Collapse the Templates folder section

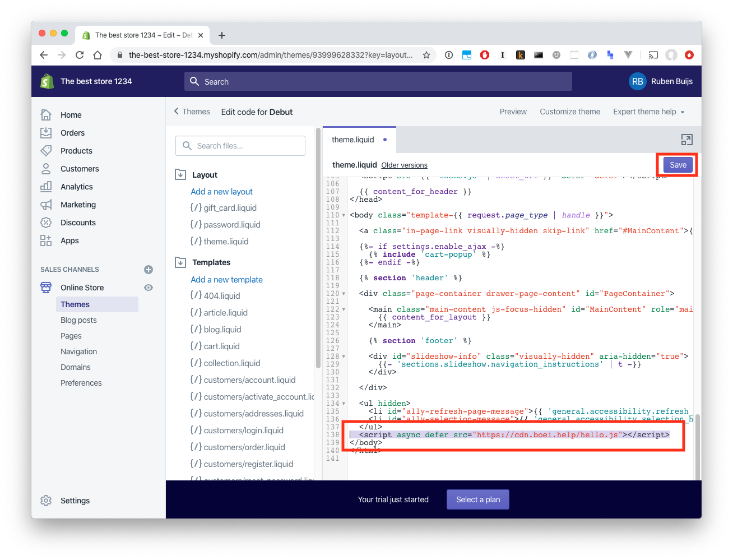pyautogui.click(x=180, y=262)
